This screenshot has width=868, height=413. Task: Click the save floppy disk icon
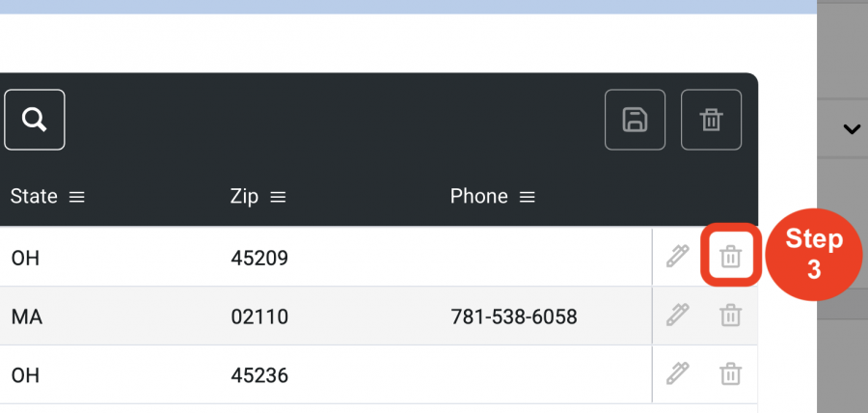[635, 120]
